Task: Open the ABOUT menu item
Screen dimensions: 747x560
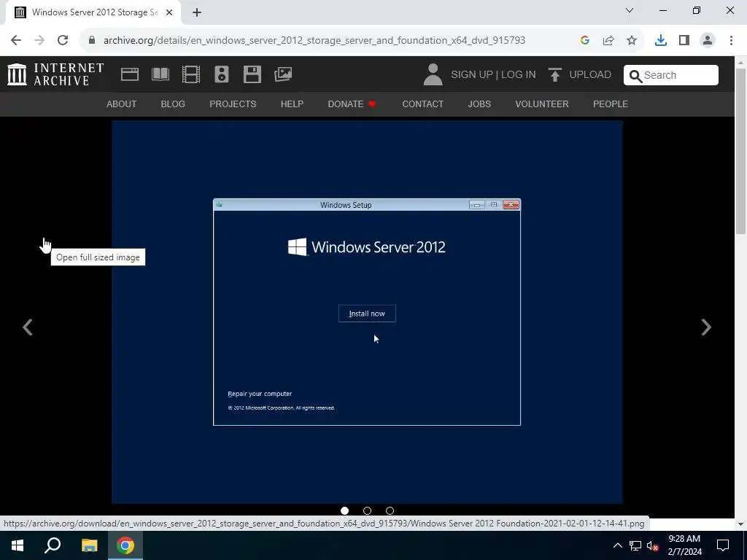Action: pos(122,104)
